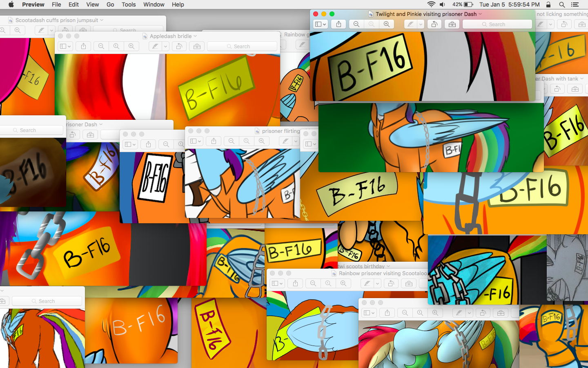588x368 pixels.
Task: Toggle highlight in not licking something window
Action: click(x=540, y=24)
